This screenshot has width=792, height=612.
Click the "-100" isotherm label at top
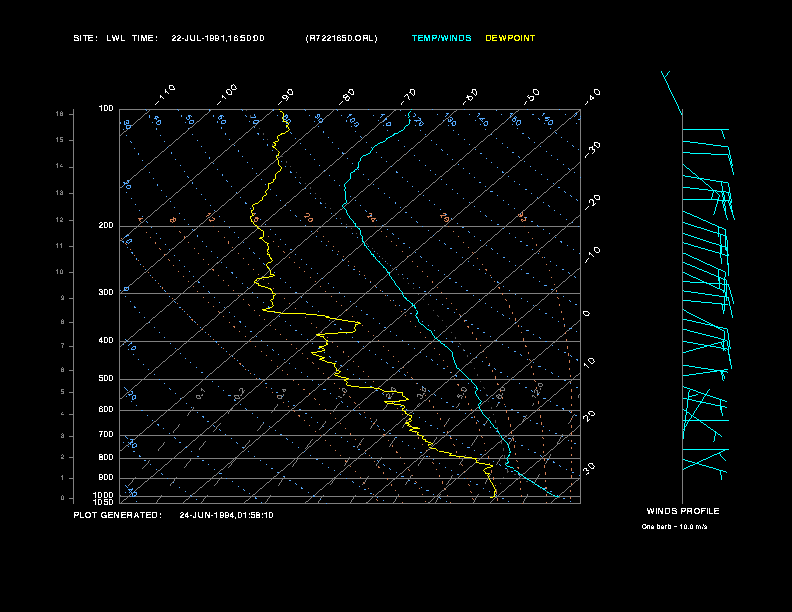coord(227,95)
